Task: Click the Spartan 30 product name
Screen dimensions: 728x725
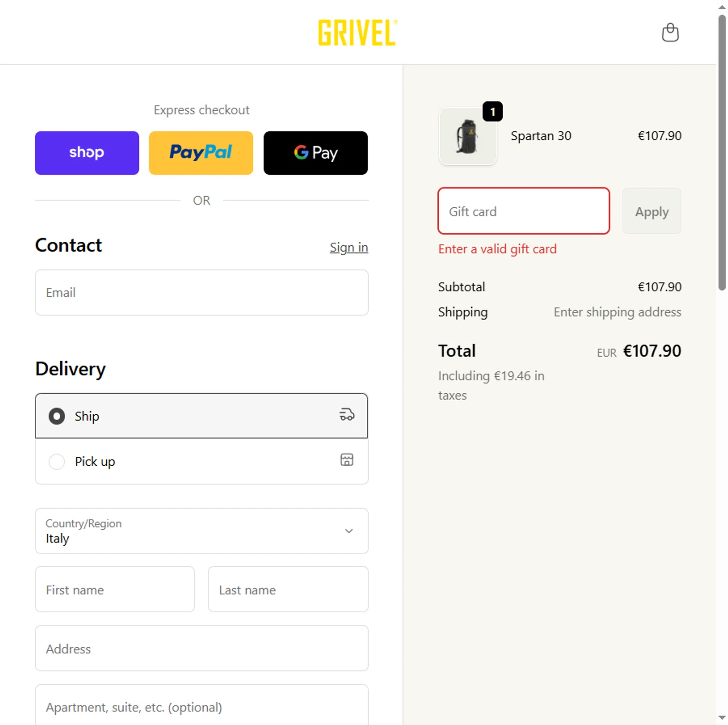Action: tap(541, 136)
